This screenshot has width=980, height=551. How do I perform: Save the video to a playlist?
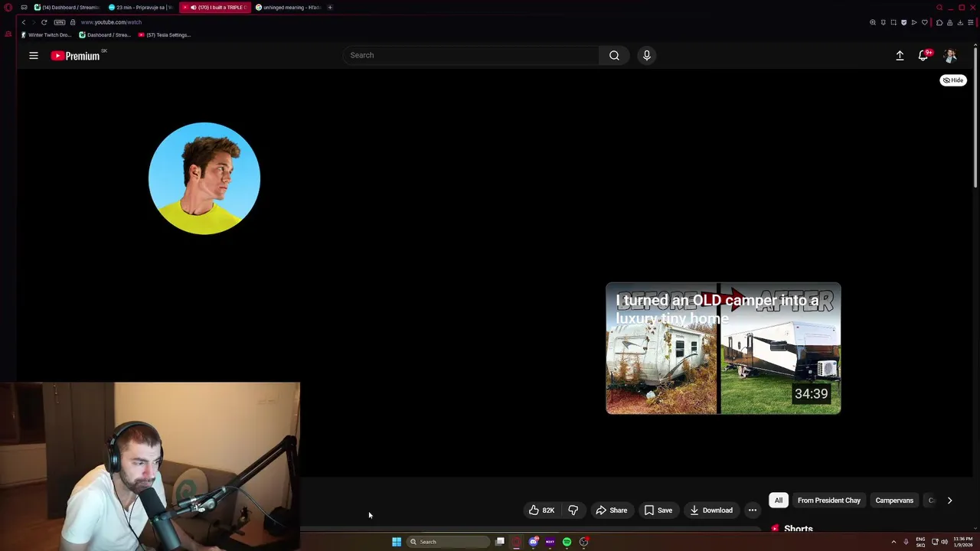coord(658,510)
